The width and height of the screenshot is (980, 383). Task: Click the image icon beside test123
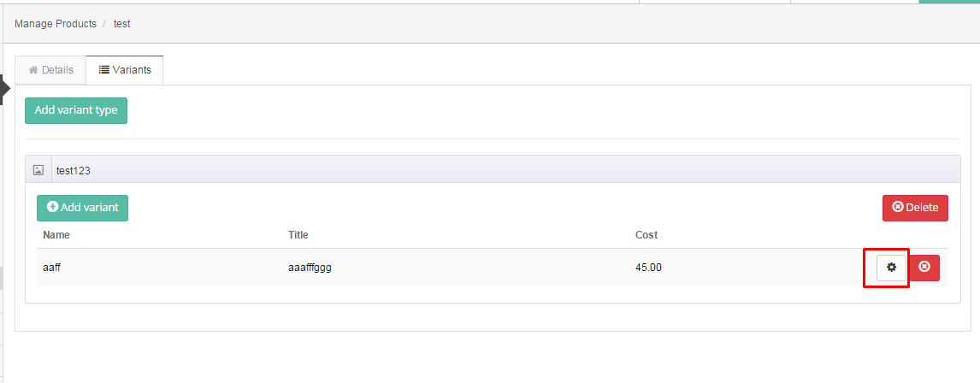pyautogui.click(x=38, y=170)
